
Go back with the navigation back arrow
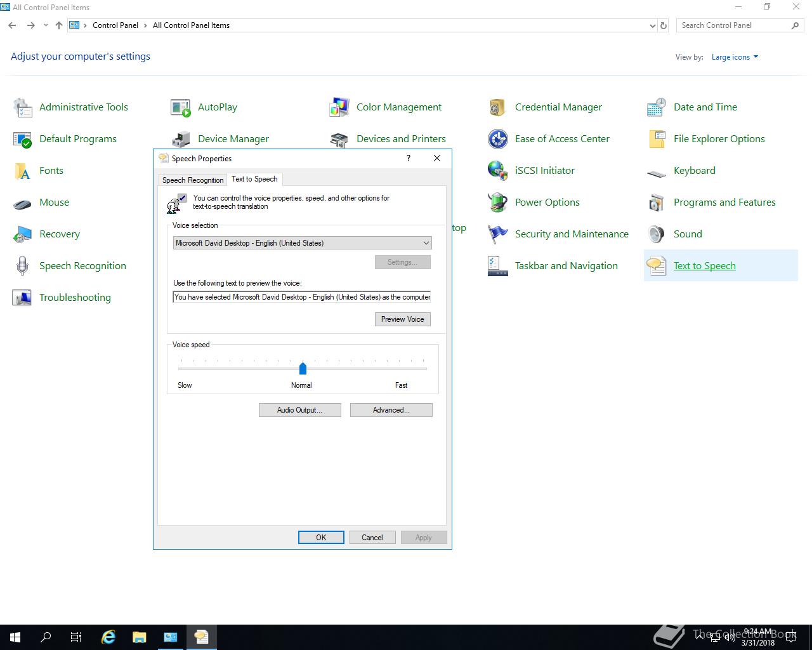(12, 25)
